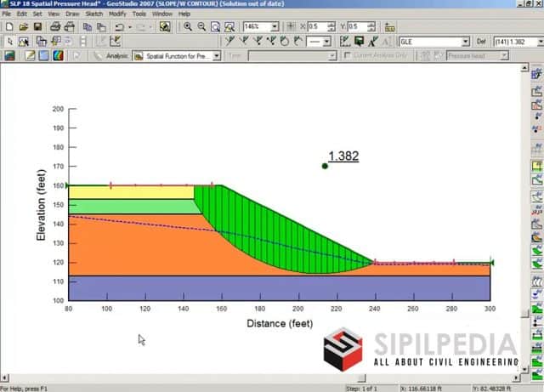The width and height of the screenshot is (544, 392).
Task: Click the Zoom Out magnifier icon
Action: 201,27
